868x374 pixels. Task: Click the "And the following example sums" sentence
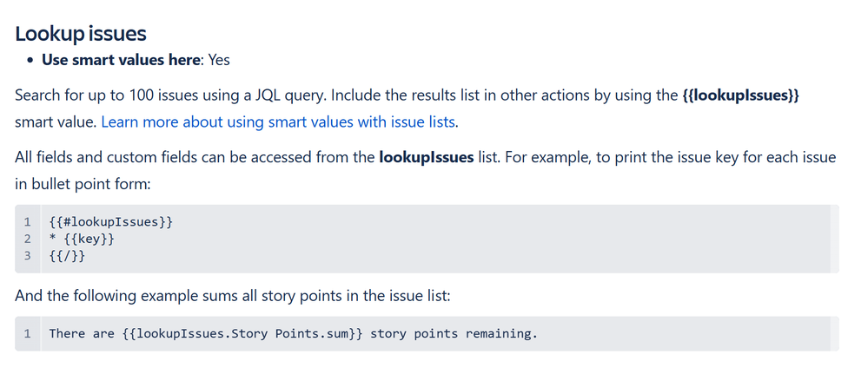232,296
